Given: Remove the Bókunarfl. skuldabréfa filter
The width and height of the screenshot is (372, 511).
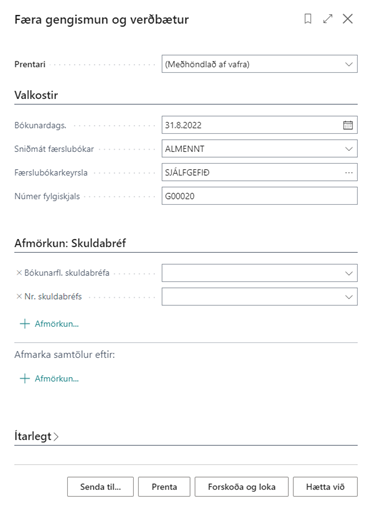Looking at the screenshot, I should click(x=19, y=273).
